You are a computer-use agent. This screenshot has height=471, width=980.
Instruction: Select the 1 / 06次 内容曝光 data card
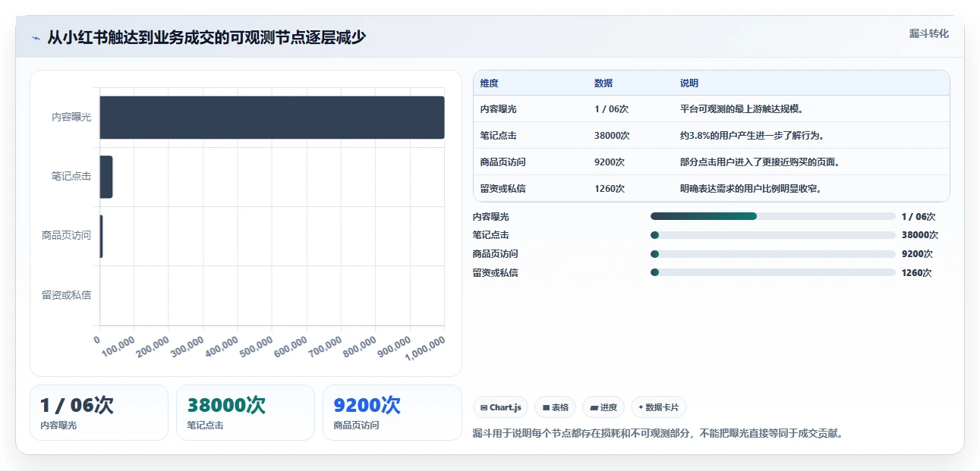(99, 413)
